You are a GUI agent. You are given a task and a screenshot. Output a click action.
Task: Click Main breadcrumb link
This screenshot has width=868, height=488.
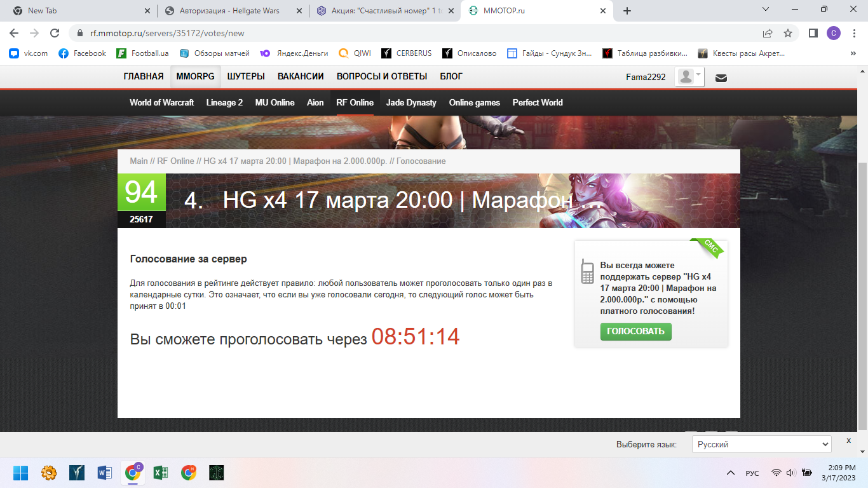[x=139, y=161]
